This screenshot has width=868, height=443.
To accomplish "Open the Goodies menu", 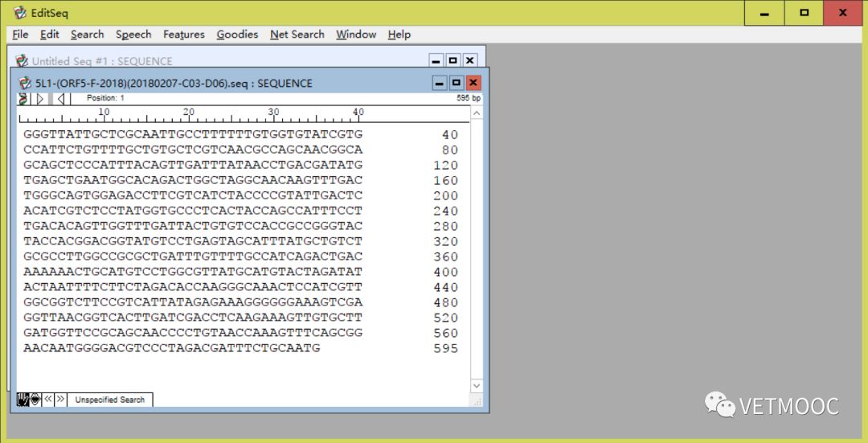I will click(237, 35).
